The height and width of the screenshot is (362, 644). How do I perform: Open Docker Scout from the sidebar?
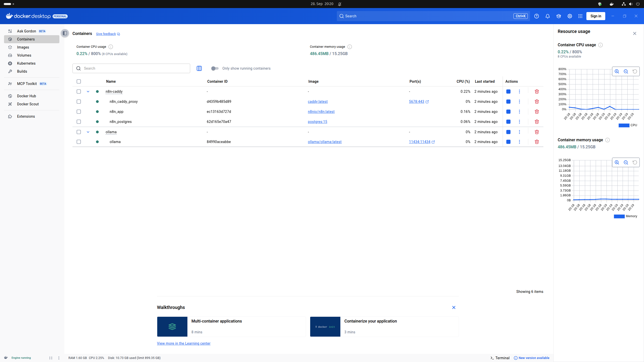point(28,104)
